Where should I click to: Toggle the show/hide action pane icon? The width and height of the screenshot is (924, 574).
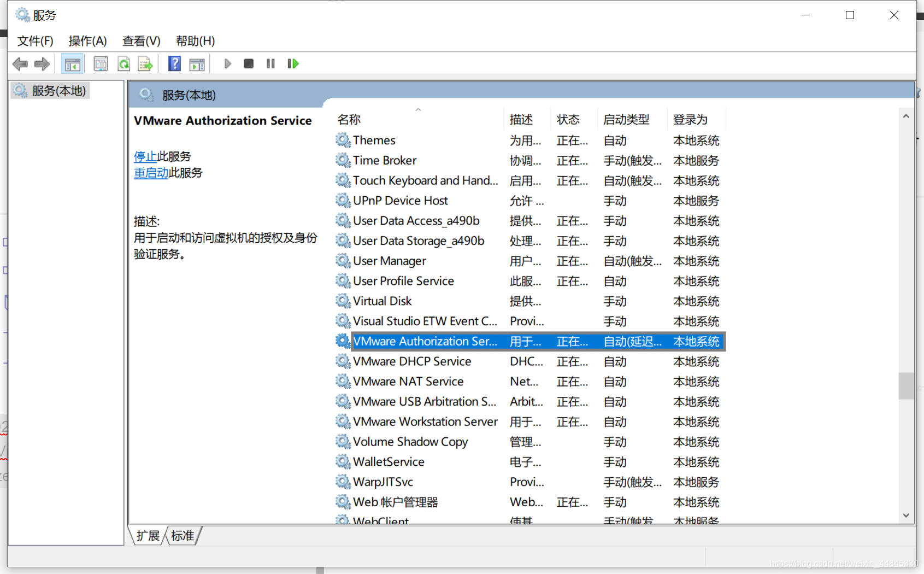pyautogui.click(x=197, y=64)
